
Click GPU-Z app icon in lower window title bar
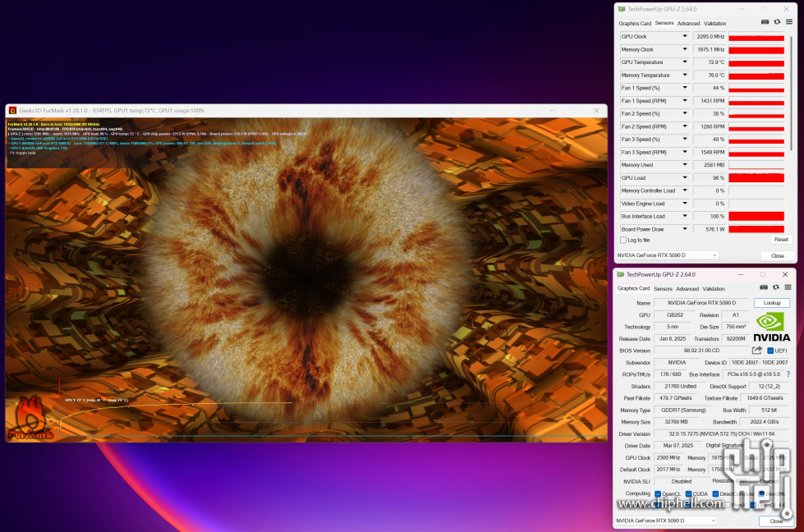click(x=620, y=274)
